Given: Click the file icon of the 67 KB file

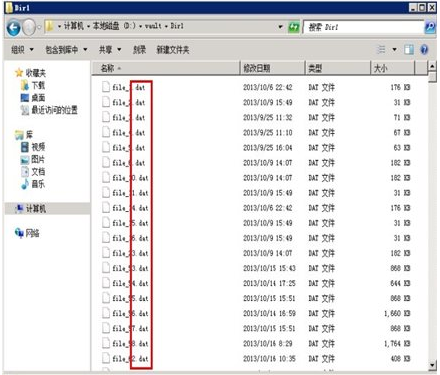Looking at the screenshot, I should pyautogui.click(x=106, y=132).
